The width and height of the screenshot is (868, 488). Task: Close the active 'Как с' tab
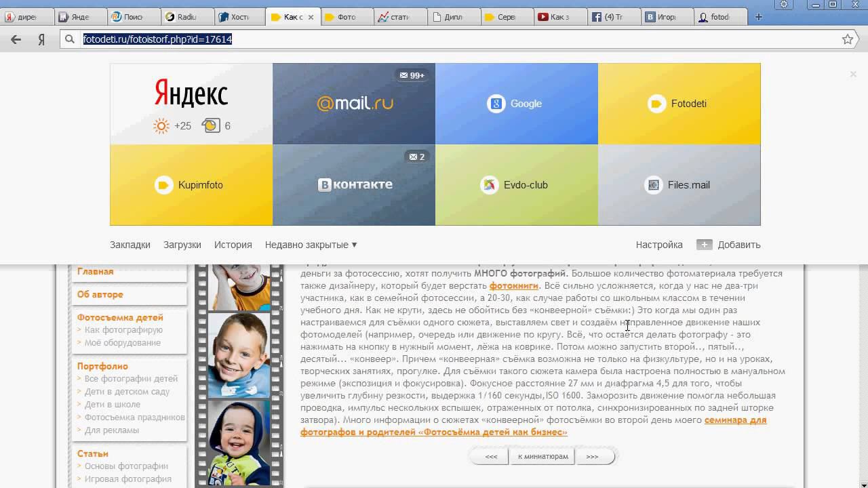coord(311,17)
